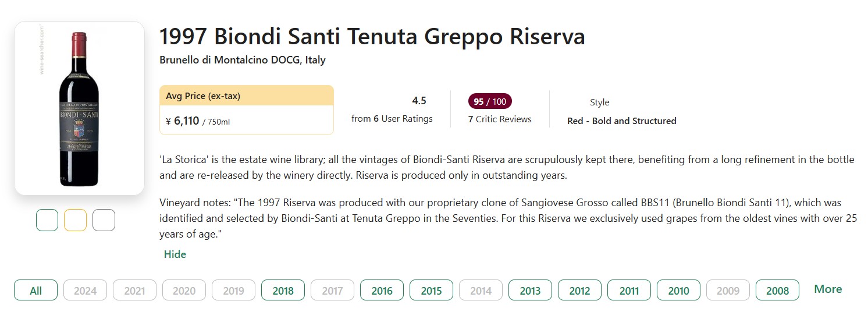This screenshot has height=322, width=868.
Task: Click the green-bordered square below the bottle
Action: [47, 220]
